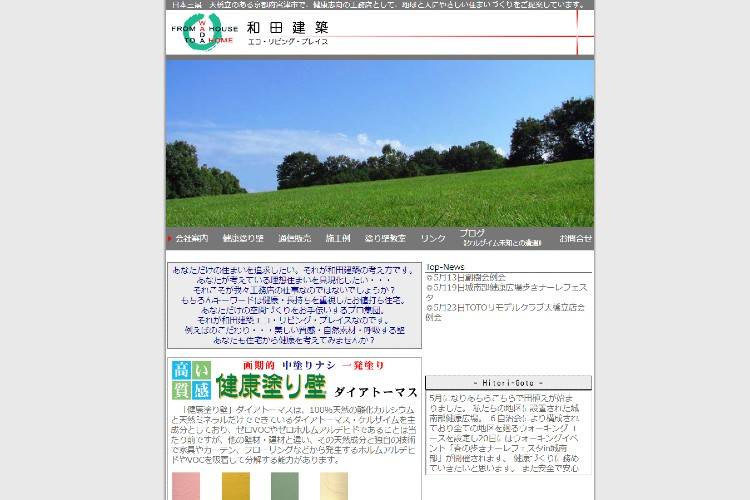This screenshot has width=750, height=500.
Task: Select the green wall color swatch
Action: [x=285, y=486]
